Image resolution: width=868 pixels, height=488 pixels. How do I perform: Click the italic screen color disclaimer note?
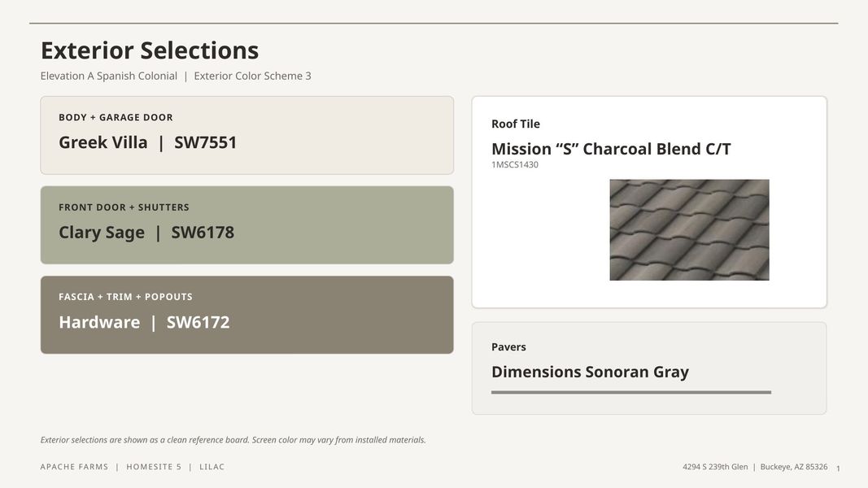233,440
